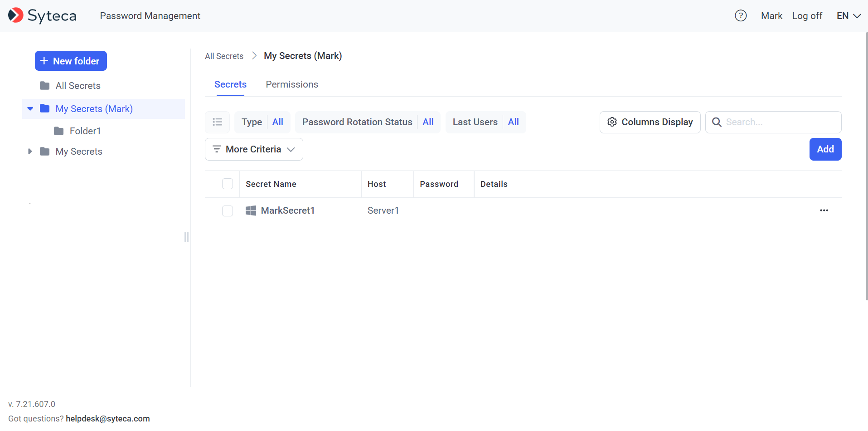Click the list view icon beside Type filter
The width and height of the screenshot is (868, 431).
(x=218, y=122)
